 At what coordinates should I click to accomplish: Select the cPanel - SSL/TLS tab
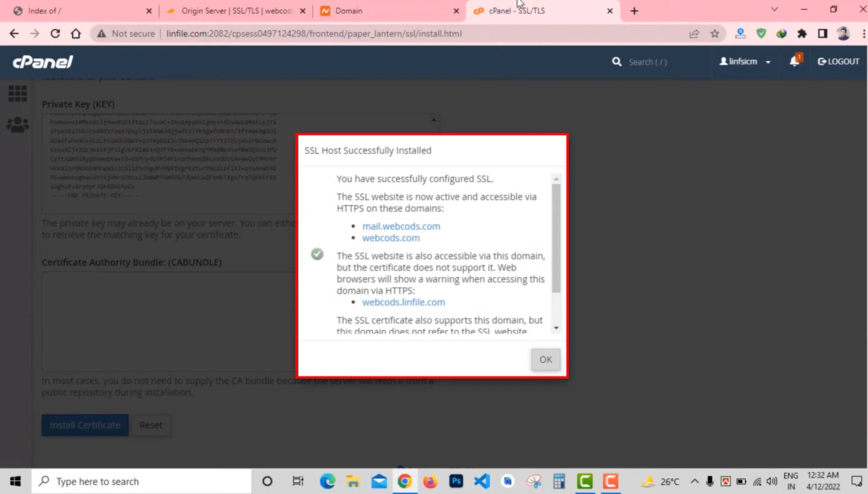(542, 11)
